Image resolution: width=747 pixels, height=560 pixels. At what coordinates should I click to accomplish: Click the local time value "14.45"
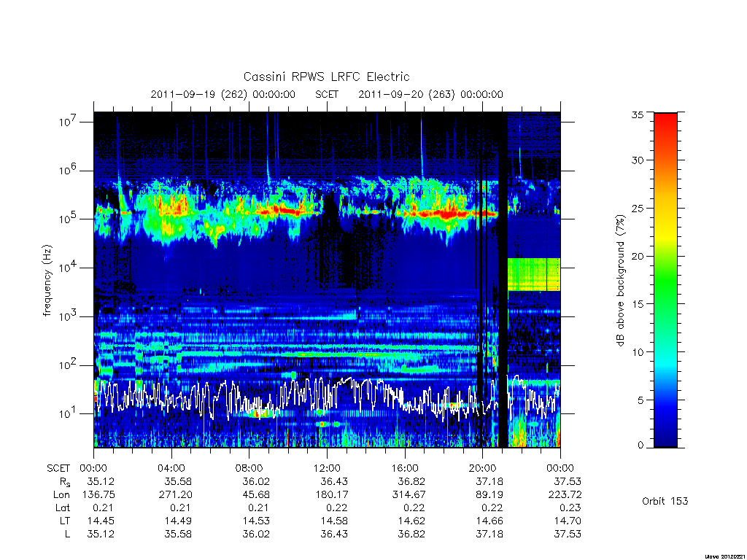pos(101,521)
